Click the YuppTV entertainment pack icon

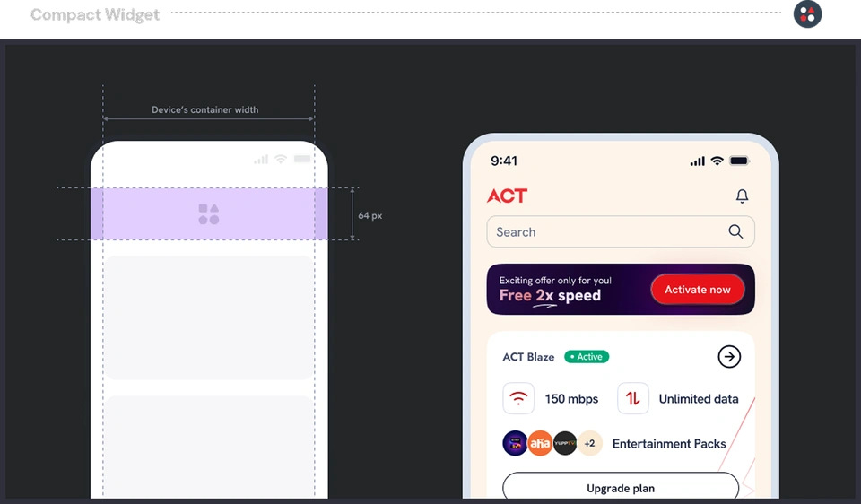564,443
